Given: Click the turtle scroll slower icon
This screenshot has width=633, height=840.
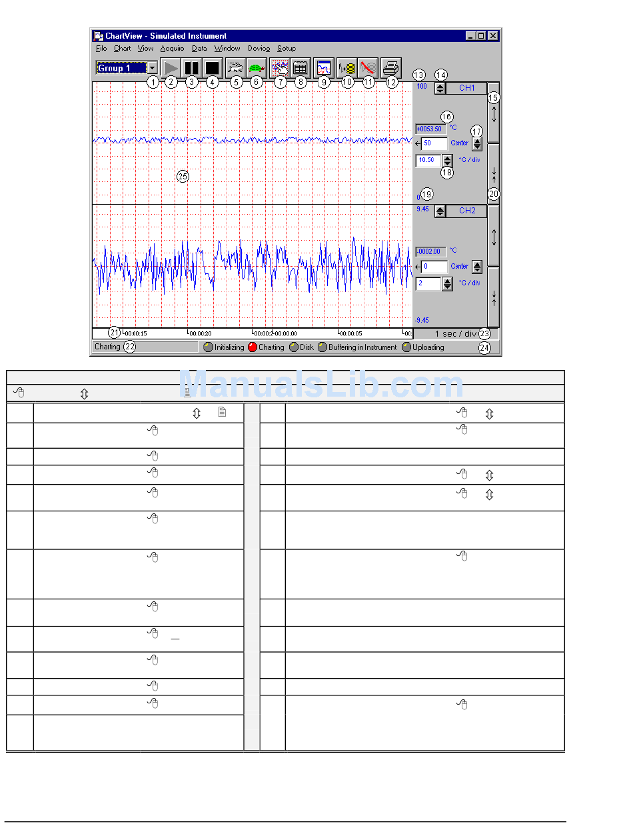Looking at the screenshot, I should [x=255, y=67].
